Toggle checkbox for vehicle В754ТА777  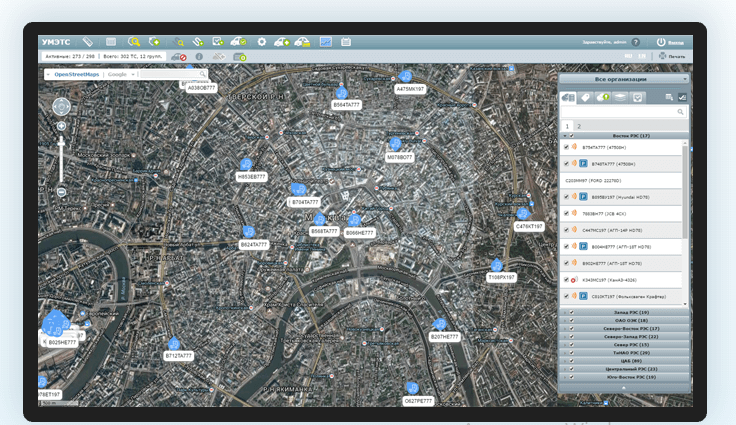pos(566,147)
